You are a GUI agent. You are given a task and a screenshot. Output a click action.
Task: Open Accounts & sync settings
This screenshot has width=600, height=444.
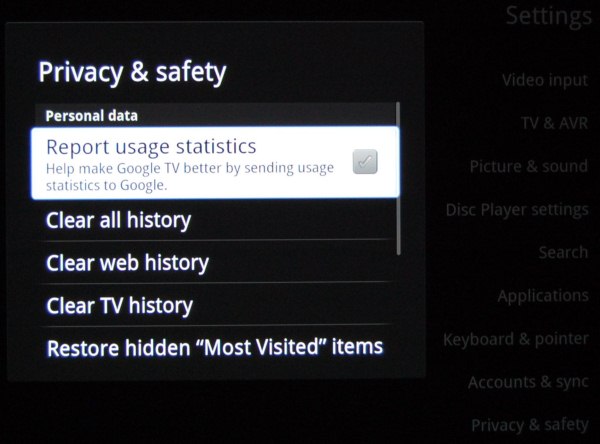coord(528,382)
